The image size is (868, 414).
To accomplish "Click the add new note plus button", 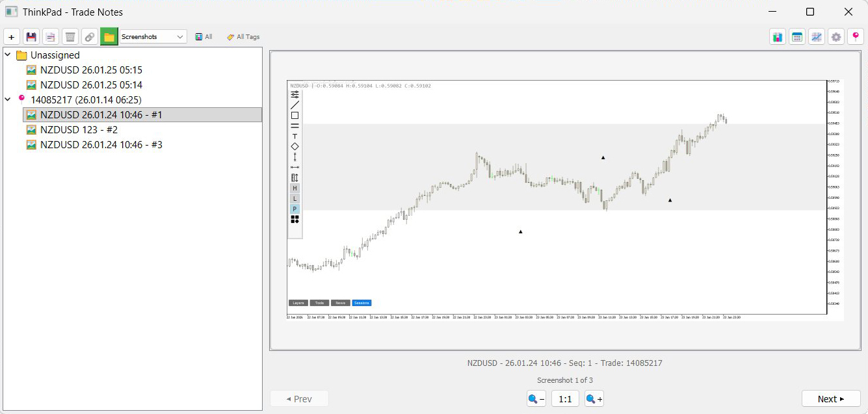I will click(12, 37).
